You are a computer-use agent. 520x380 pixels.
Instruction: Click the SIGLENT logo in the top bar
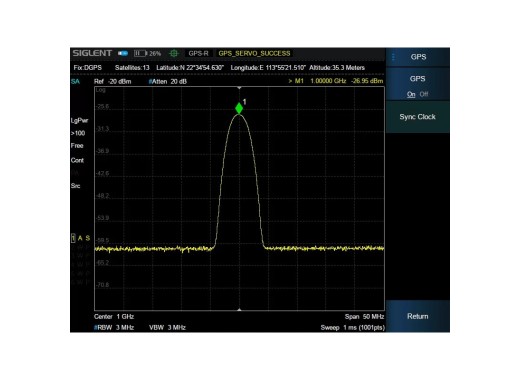point(92,53)
